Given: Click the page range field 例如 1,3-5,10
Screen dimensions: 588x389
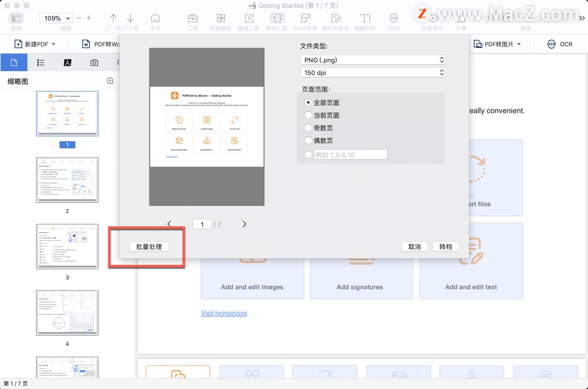Looking at the screenshot, I should (x=351, y=155).
